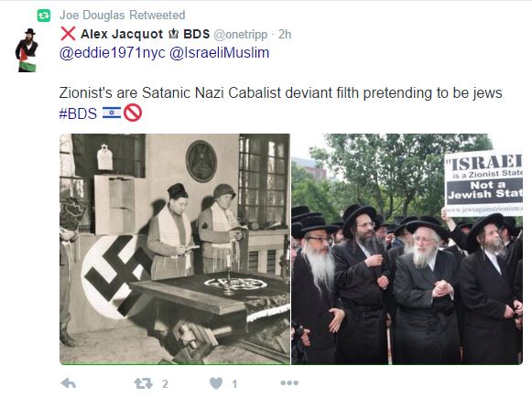Click the crown emoji in the display name

click(x=173, y=34)
